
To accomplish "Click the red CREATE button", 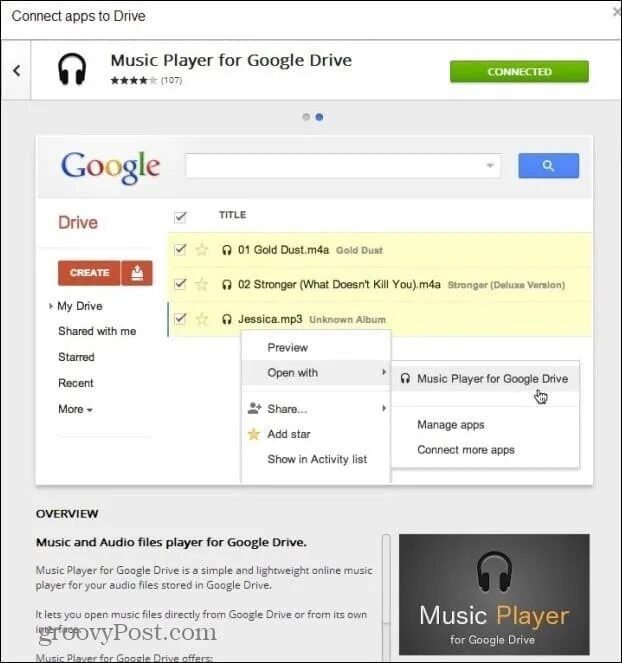I will 89,273.
